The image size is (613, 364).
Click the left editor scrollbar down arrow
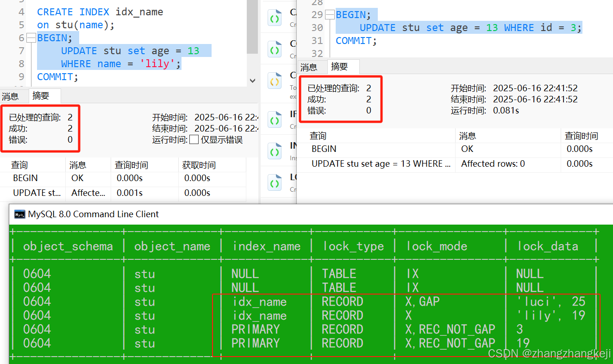pyautogui.click(x=252, y=80)
